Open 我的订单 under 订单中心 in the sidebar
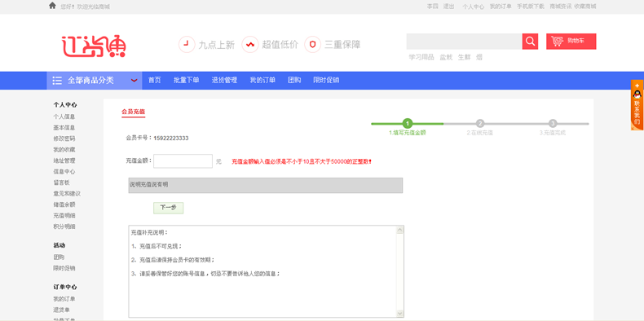644x321 pixels. click(x=64, y=299)
